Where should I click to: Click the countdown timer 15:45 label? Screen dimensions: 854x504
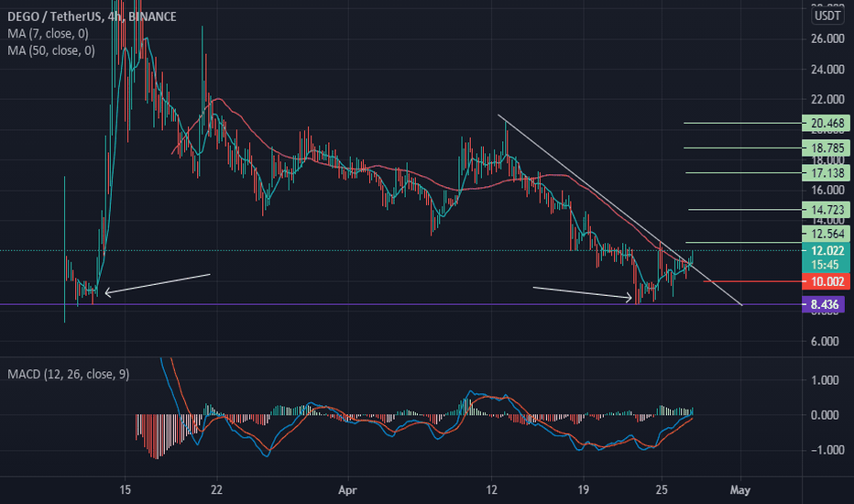[x=825, y=265]
